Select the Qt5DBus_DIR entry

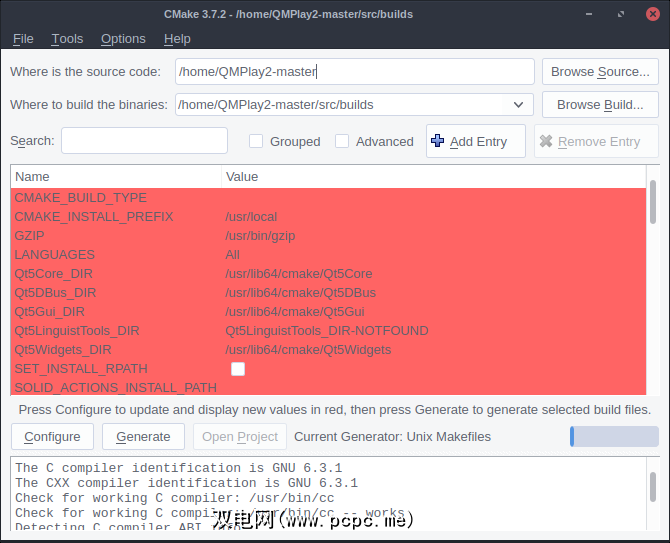[x=55, y=293]
